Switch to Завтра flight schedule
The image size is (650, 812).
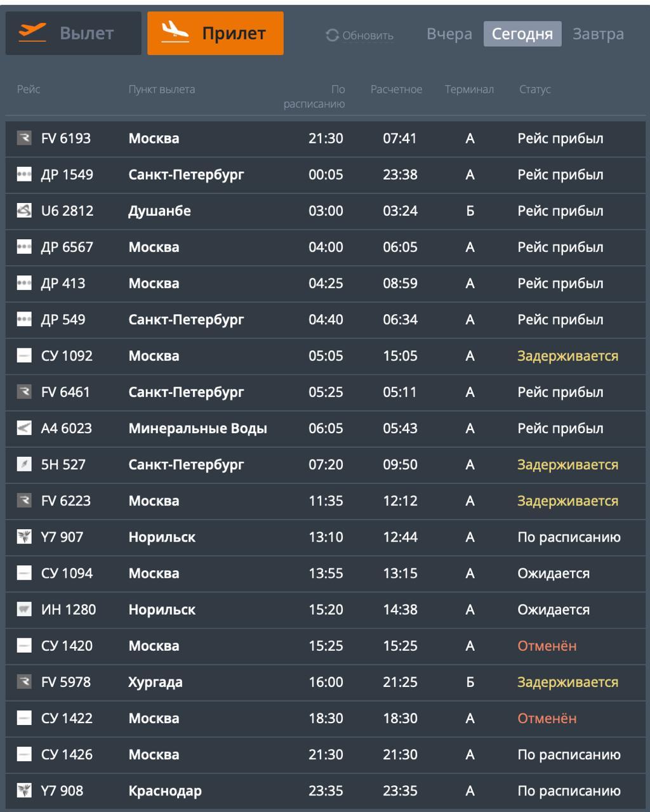(x=598, y=34)
